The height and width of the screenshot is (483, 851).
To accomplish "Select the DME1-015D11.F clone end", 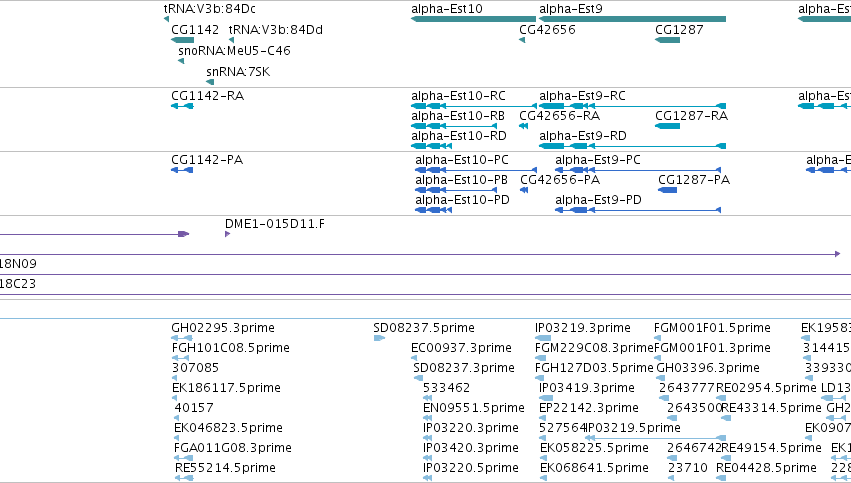I will [275, 224].
